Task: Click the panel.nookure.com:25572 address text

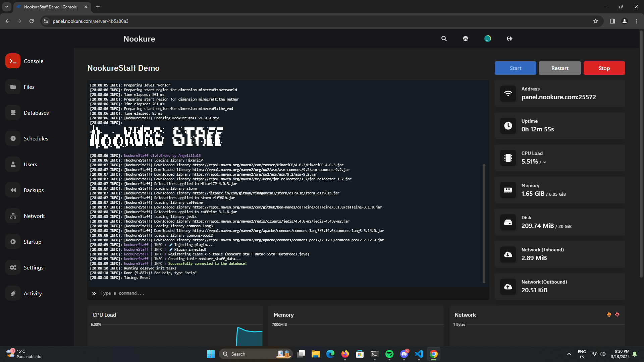Action: tap(558, 97)
